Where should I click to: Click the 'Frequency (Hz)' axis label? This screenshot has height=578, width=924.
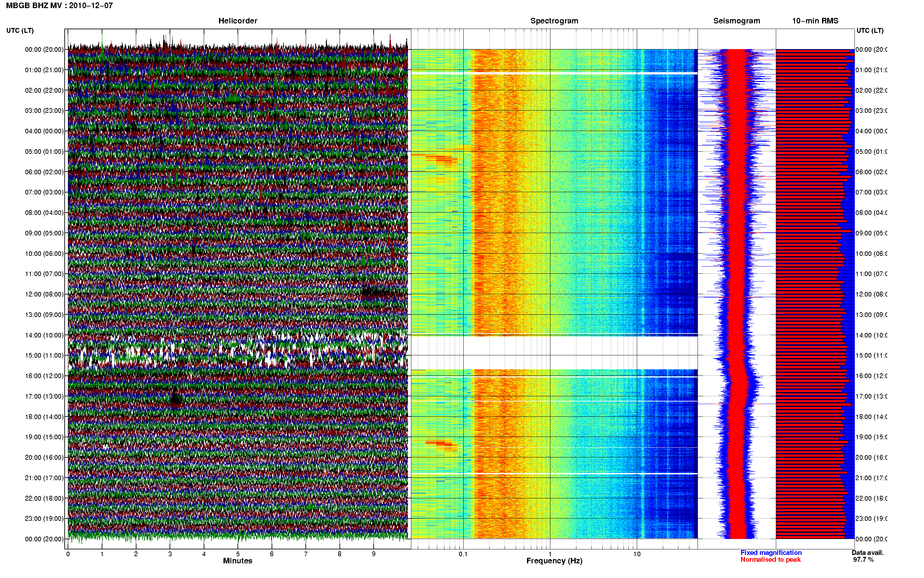554,561
